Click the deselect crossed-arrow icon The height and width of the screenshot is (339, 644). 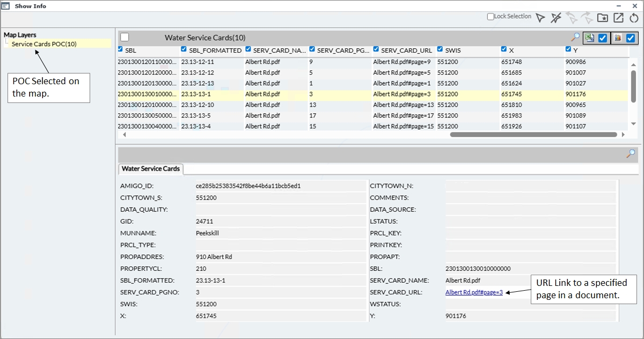coord(556,18)
